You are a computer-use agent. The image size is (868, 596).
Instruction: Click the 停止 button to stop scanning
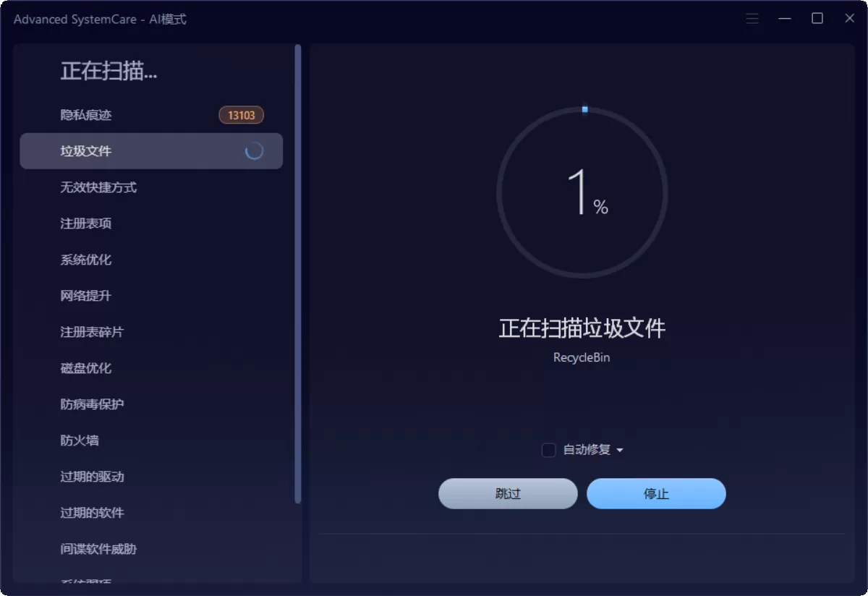click(656, 493)
